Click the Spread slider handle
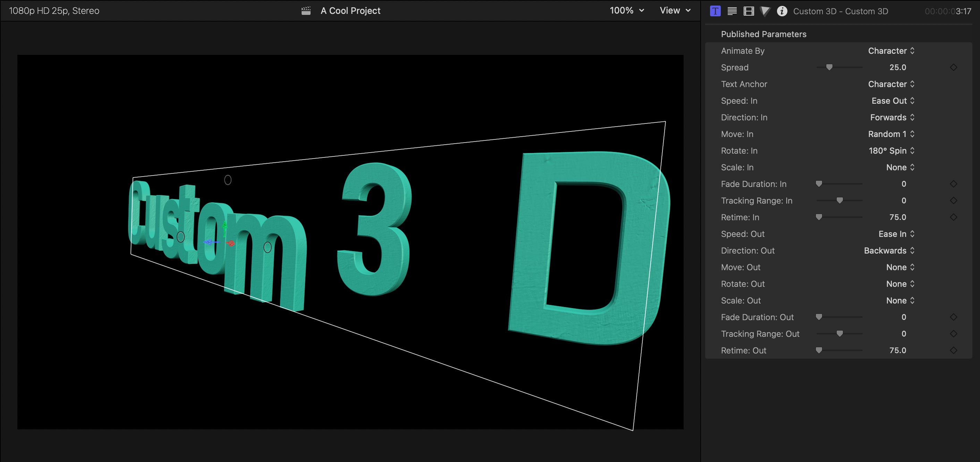 pyautogui.click(x=829, y=67)
